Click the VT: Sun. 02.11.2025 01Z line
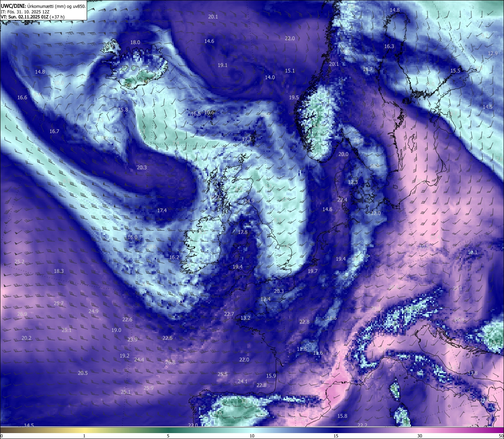The width and height of the screenshot is (504, 439). point(33,17)
